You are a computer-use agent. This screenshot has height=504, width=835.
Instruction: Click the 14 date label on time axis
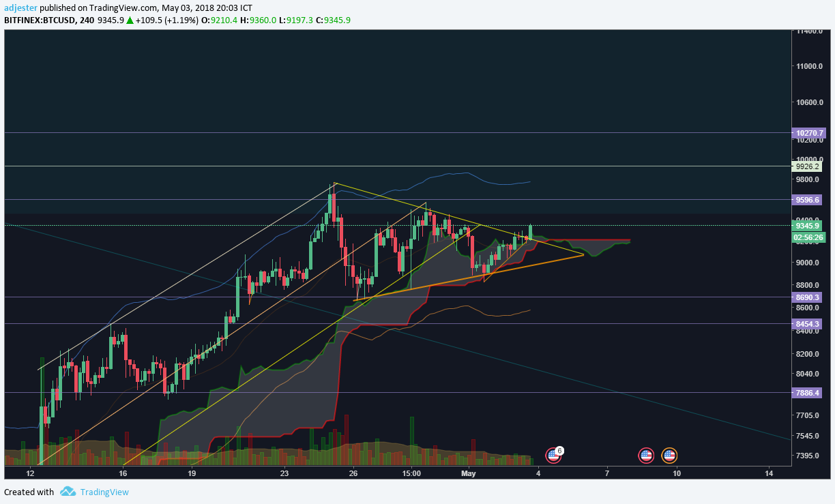tap(769, 473)
